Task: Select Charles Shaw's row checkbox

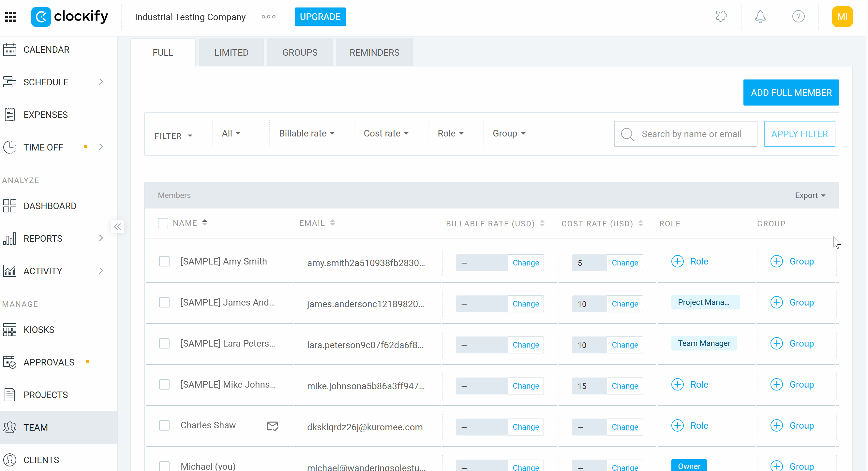Action: (164, 425)
